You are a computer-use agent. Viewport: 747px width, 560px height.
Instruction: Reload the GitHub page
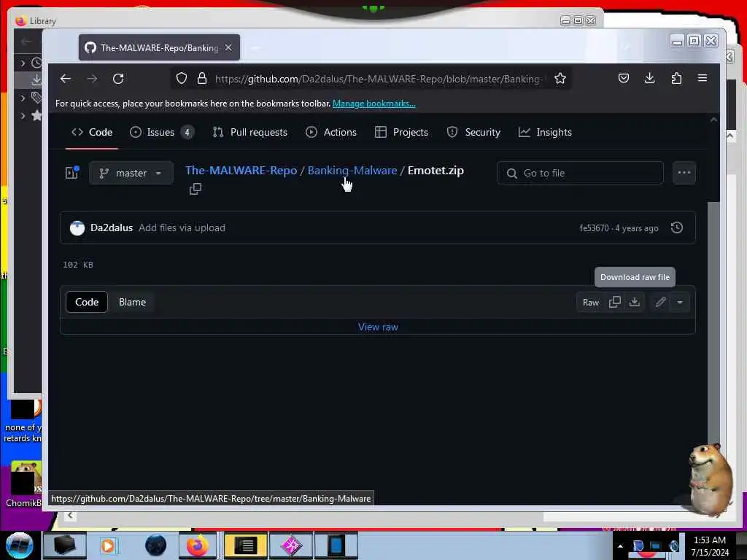[118, 79]
